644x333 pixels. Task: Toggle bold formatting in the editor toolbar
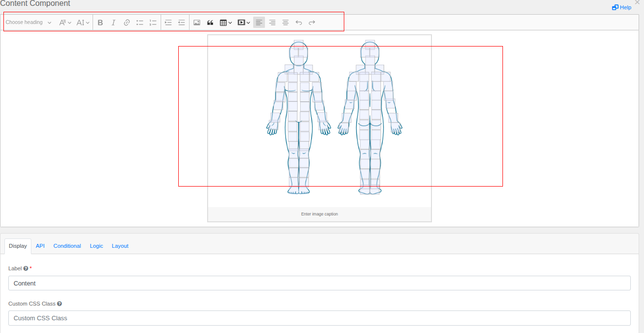point(100,23)
